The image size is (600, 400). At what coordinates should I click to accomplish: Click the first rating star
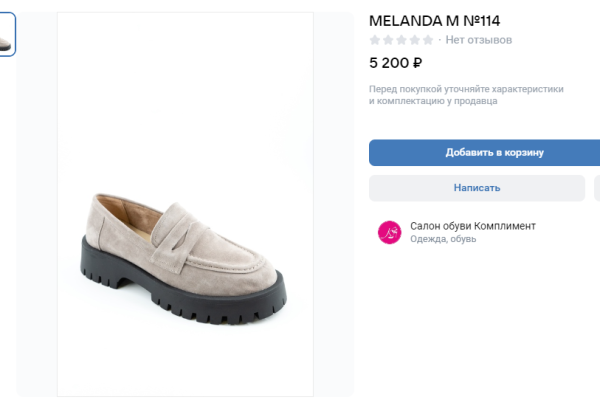375,40
